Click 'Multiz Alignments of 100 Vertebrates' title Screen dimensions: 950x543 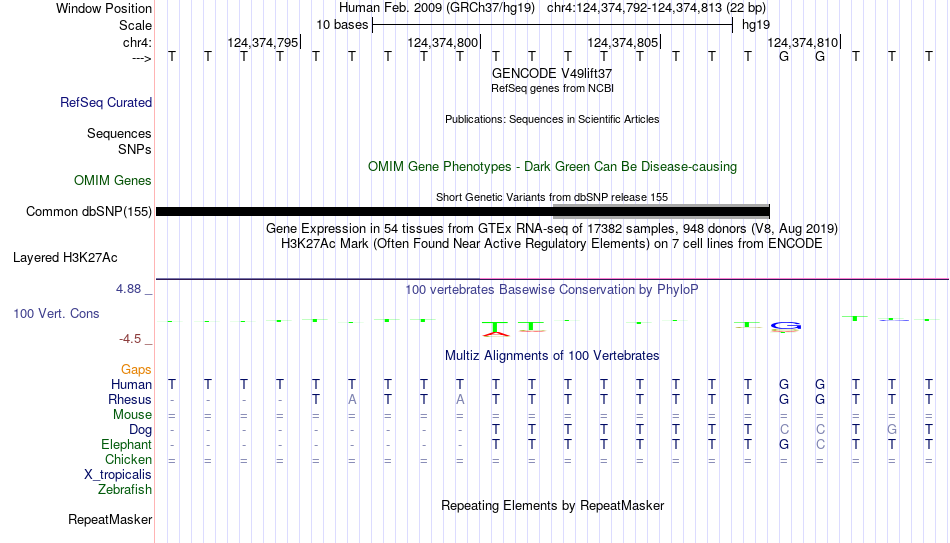point(552,356)
